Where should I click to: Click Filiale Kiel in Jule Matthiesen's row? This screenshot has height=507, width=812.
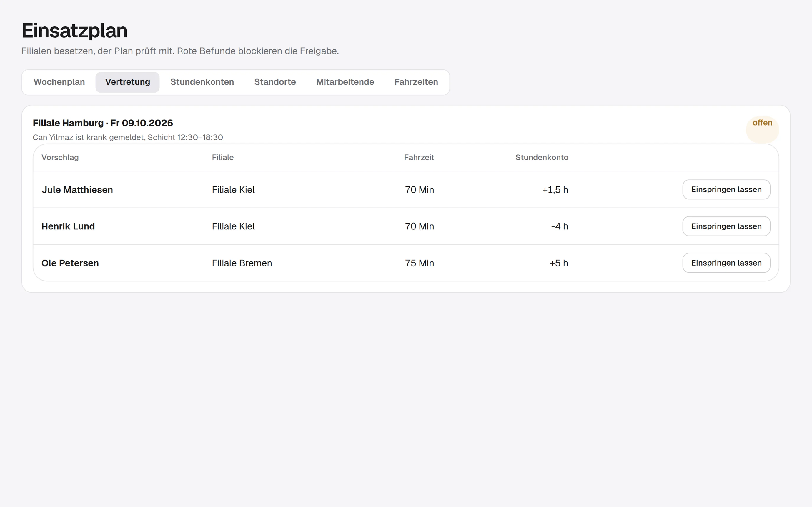[x=233, y=190]
